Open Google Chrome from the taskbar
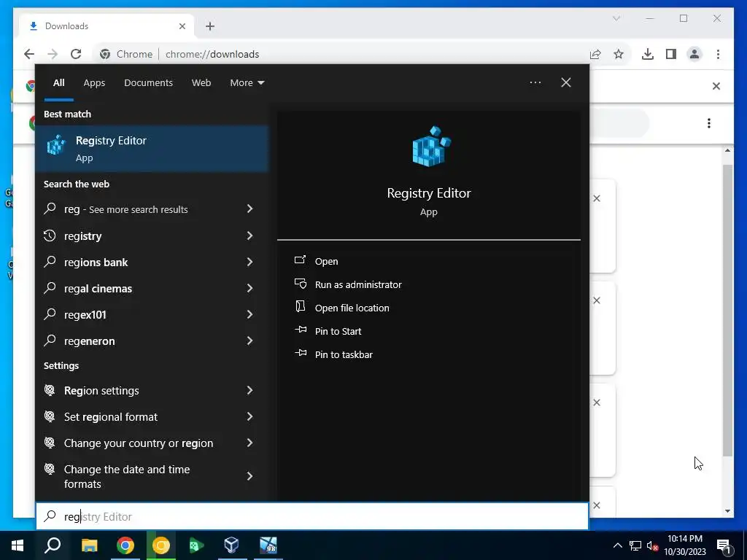The image size is (747, 560). pos(125,545)
